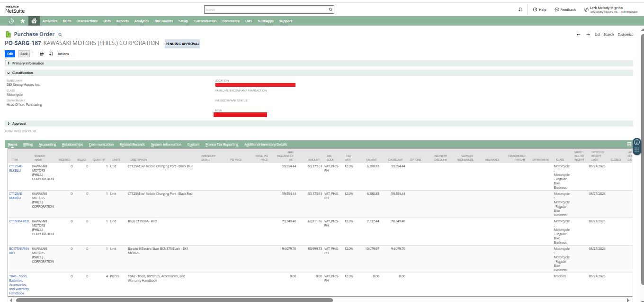Screen dimensions: 644x302
Task: Click the List link at top right
Action: point(598,35)
